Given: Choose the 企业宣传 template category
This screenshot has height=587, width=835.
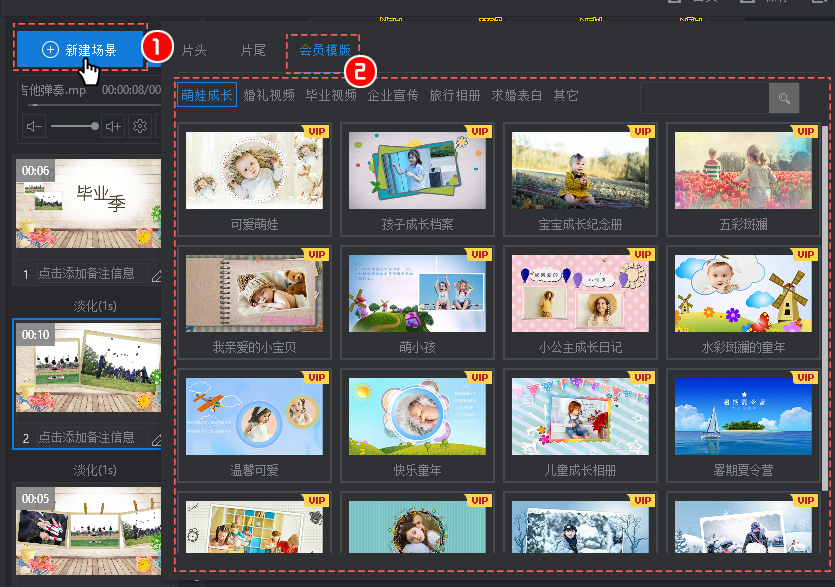Looking at the screenshot, I should click(x=393, y=96).
